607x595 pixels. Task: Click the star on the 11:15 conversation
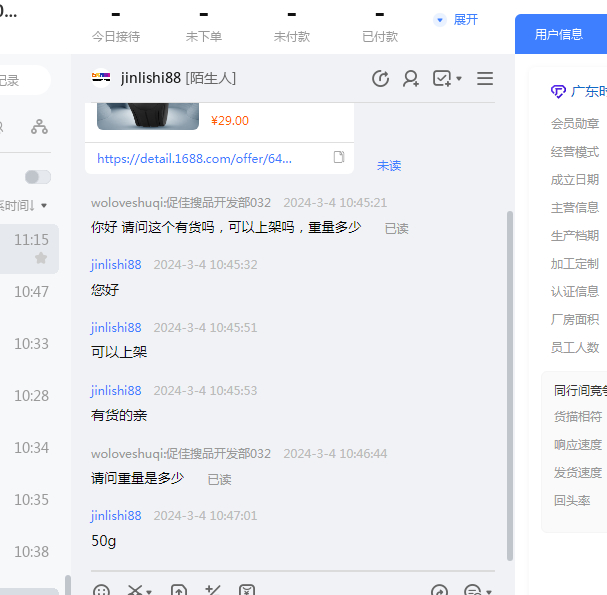pyautogui.click(x=41, y=258)
